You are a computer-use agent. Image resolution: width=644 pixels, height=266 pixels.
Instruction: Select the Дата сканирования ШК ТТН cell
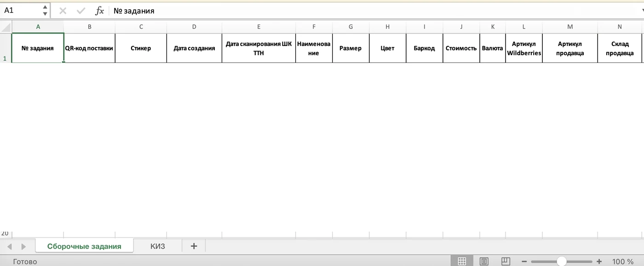pos(259,48)
